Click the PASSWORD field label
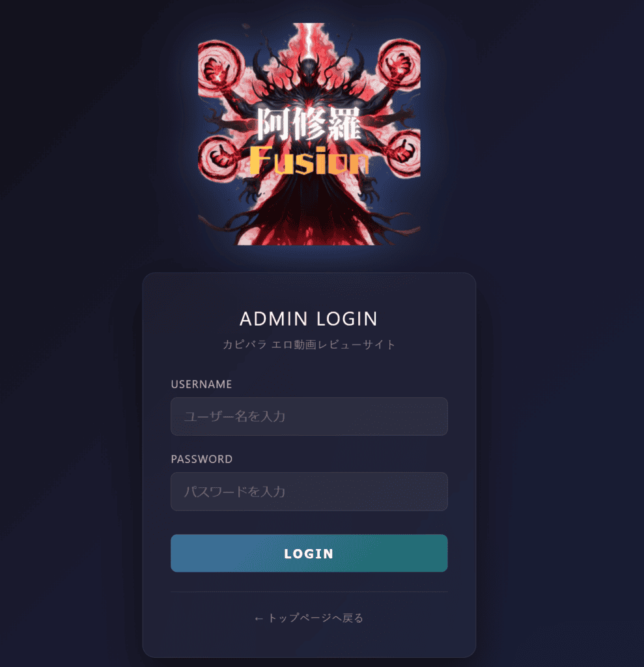This screenshot has height=667, width=644. 202,459
